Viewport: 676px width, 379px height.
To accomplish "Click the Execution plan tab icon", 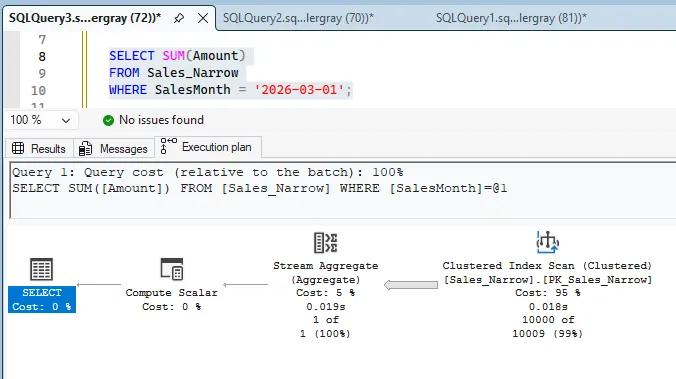I will coord(168,146).
